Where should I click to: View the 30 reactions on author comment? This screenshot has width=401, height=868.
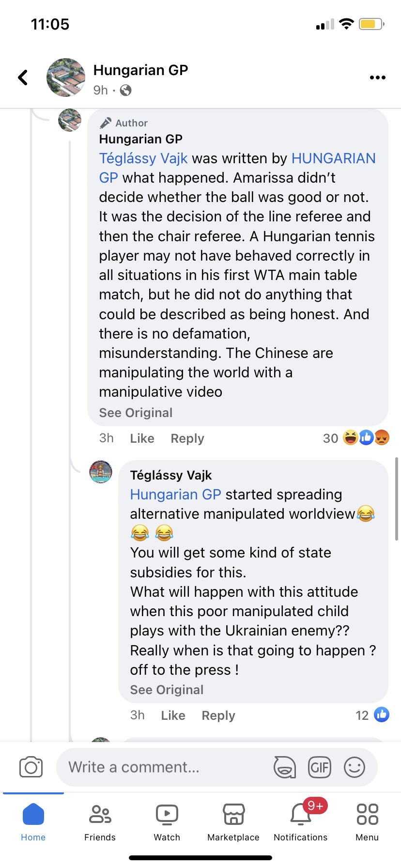[x=356, y=438]
